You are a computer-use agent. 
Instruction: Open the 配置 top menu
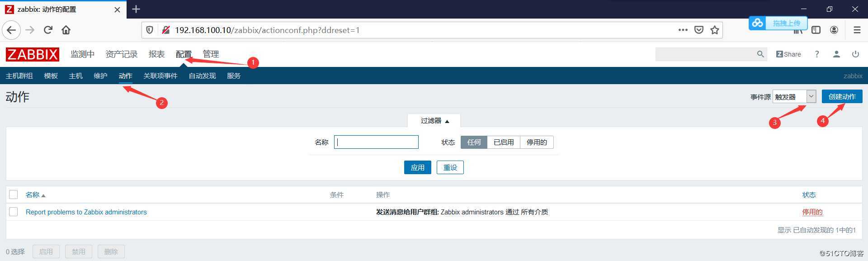point(184,54)
